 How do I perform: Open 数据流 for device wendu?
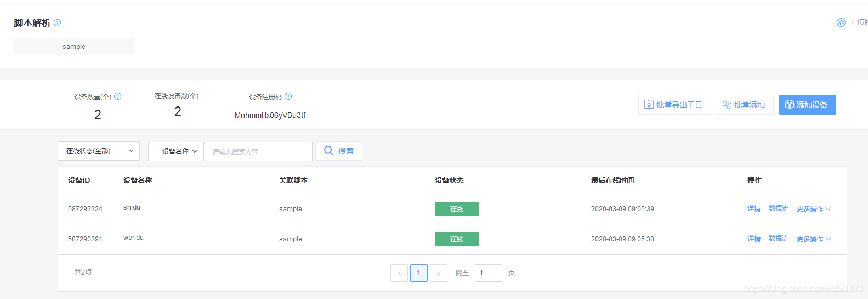(x=779, y=239)
